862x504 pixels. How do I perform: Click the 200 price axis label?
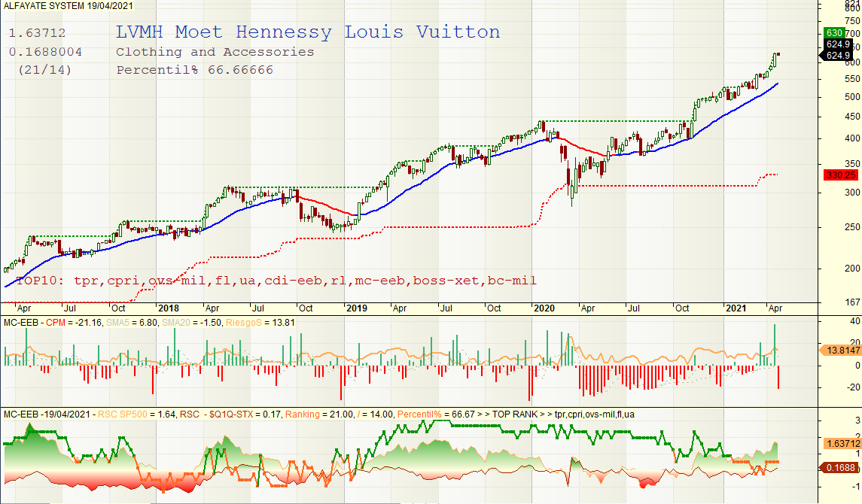coord(853,269)
